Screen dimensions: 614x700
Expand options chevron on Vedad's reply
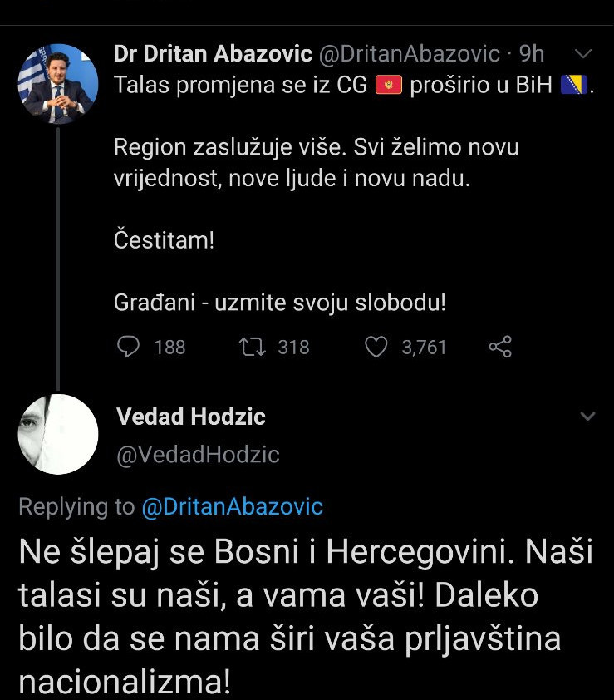(x=587, y=416)
